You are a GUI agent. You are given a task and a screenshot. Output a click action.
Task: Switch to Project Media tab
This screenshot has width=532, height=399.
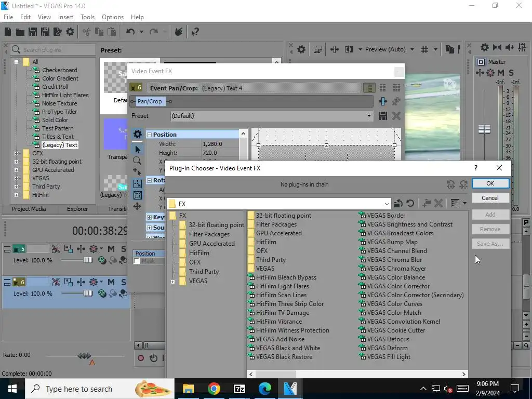tap(29, 209)
